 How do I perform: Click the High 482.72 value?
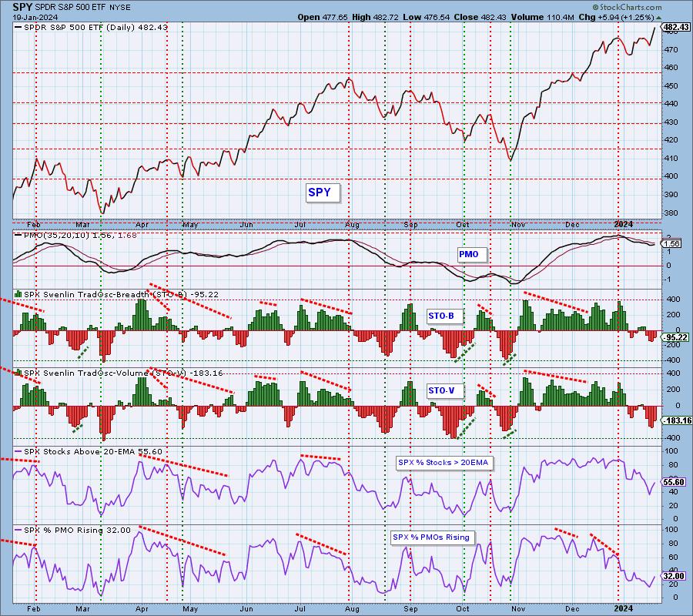tap(375, 17)
